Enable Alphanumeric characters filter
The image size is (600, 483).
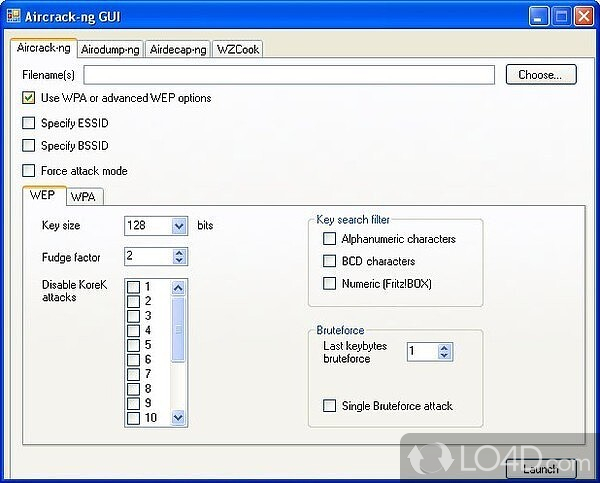[329, 239]
